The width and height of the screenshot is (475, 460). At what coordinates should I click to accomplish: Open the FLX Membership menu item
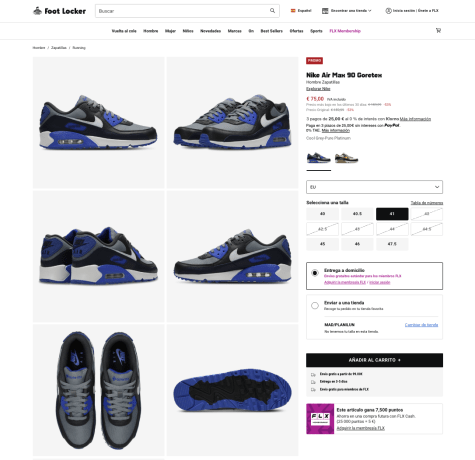[345, 31]
